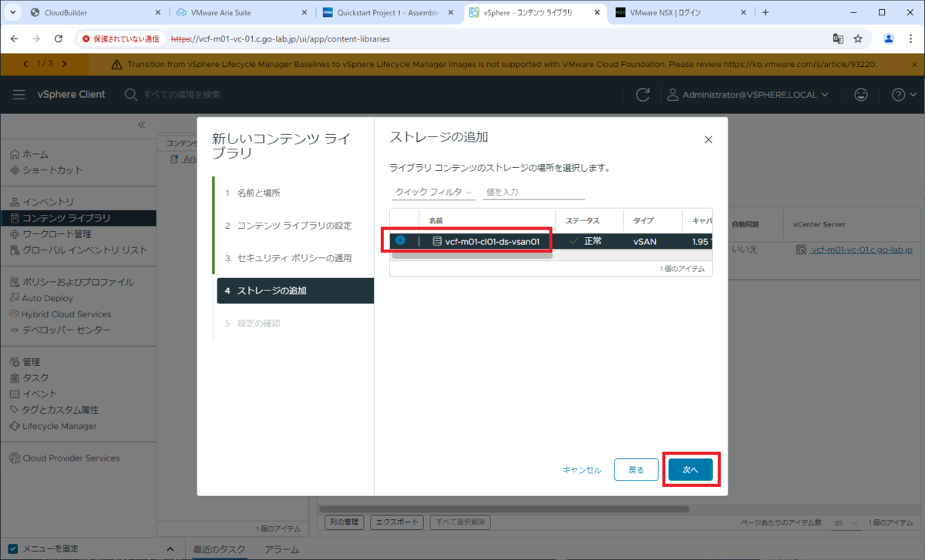Click the vSAN type cell

point(644,241)
